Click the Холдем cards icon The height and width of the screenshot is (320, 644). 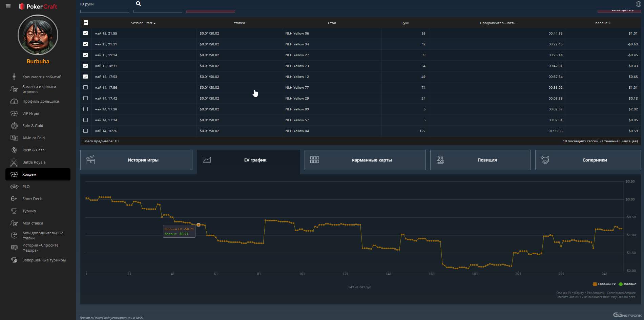click(14, 174)
